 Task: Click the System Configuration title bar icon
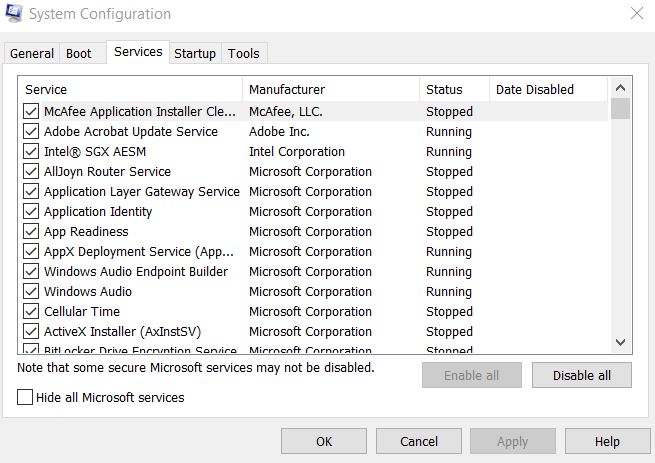pos(14,13)
